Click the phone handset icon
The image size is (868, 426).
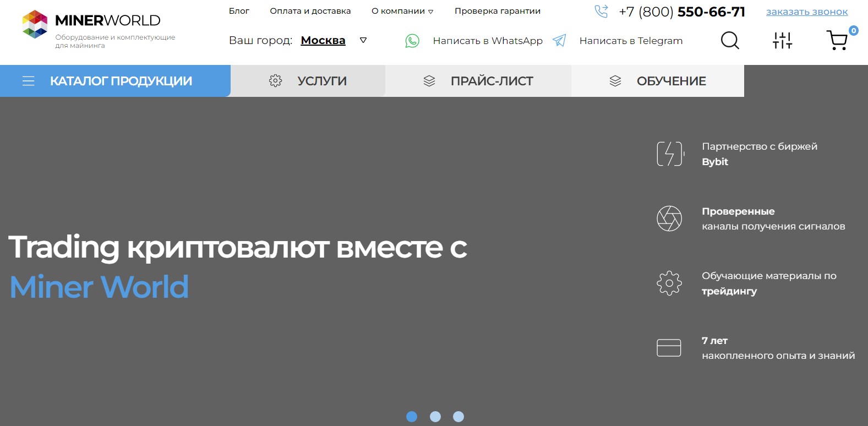tap(601, 12)
